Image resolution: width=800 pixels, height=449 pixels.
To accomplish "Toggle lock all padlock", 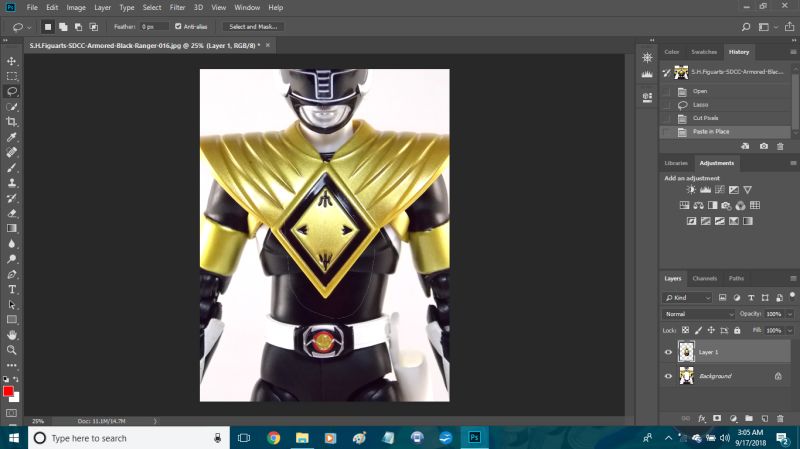I will (737, 330).
